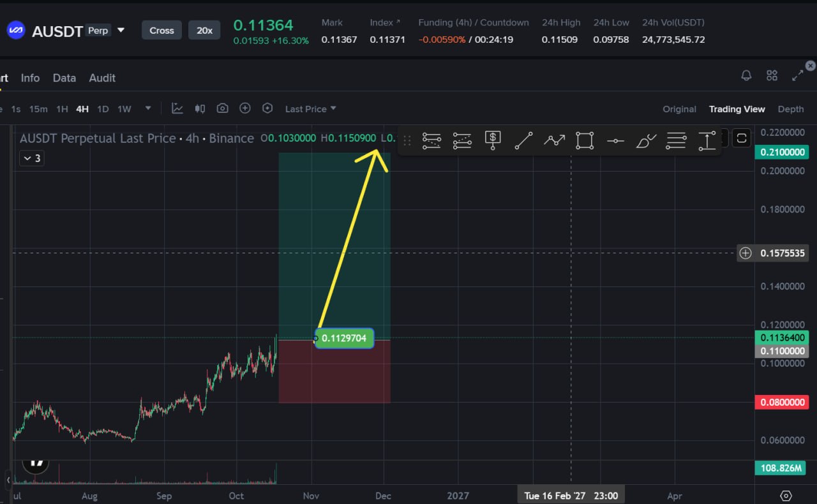The image size is (817, 504).
Task: Switch to the Info tab
Action: point(30,78)
